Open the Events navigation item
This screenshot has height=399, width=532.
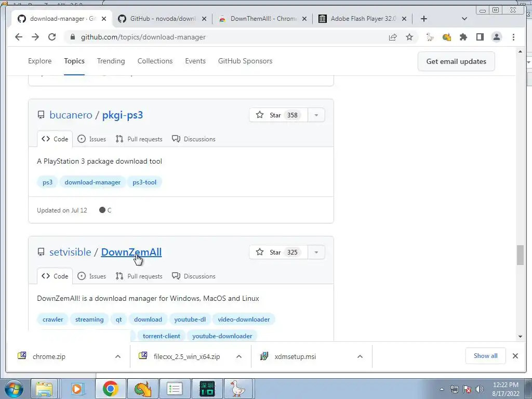(195, 61)
